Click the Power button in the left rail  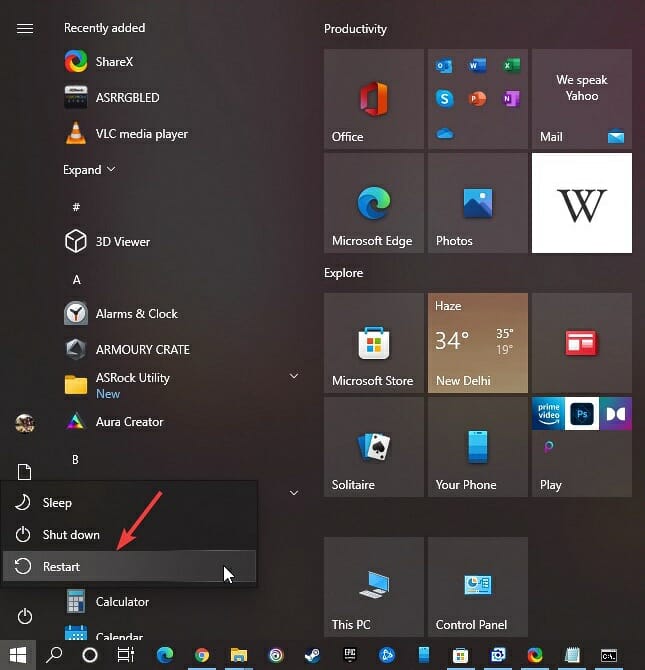tap(25, 616)
